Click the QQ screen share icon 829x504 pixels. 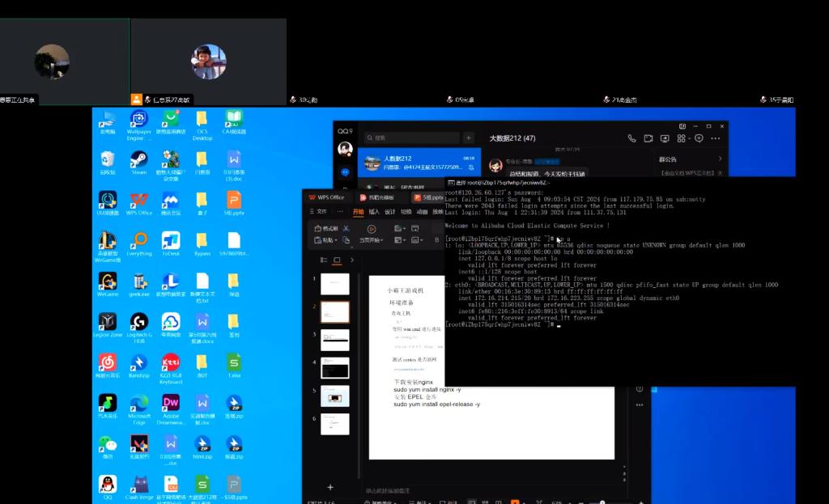click(665, 138)
